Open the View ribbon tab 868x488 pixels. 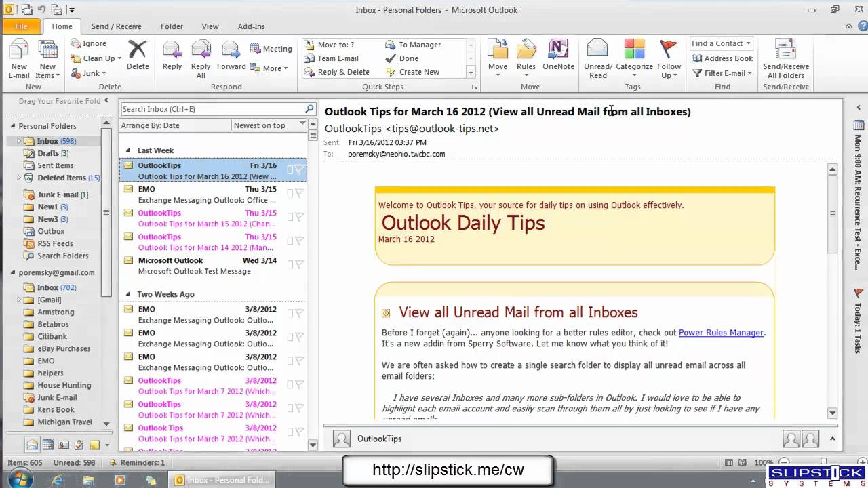(x=210, y=26)
